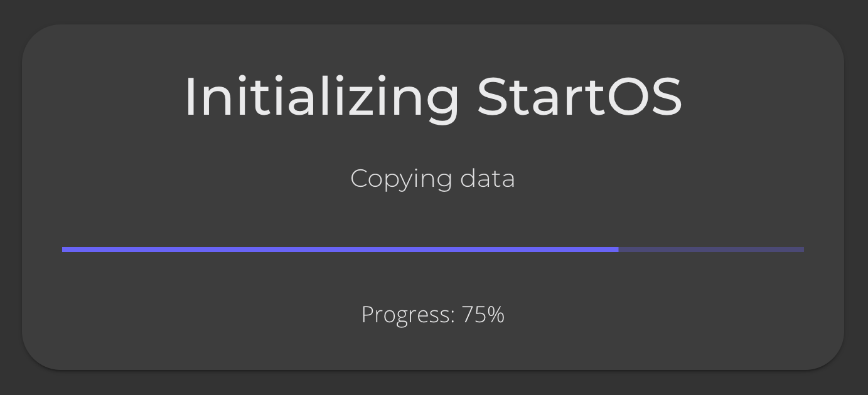The image size is (868, 395).
Task: Click the word "Copying" in the status
Action: (x=401, y=179)
